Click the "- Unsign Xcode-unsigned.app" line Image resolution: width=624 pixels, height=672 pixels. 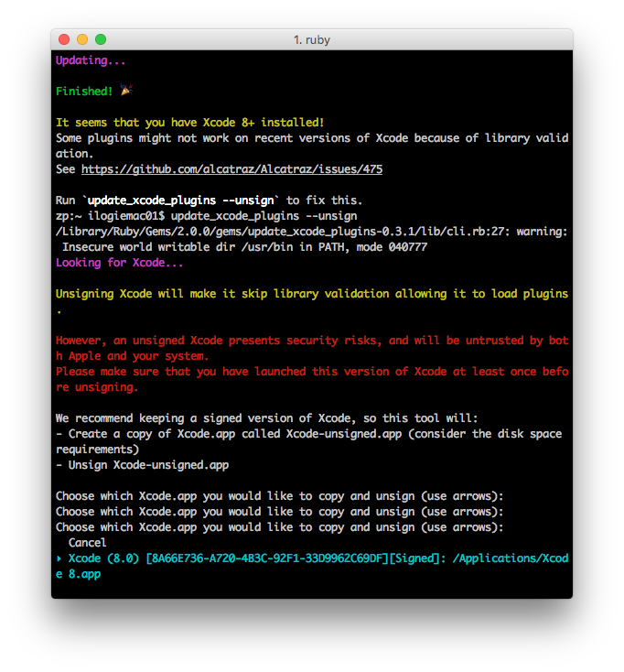tap(142, 465)
